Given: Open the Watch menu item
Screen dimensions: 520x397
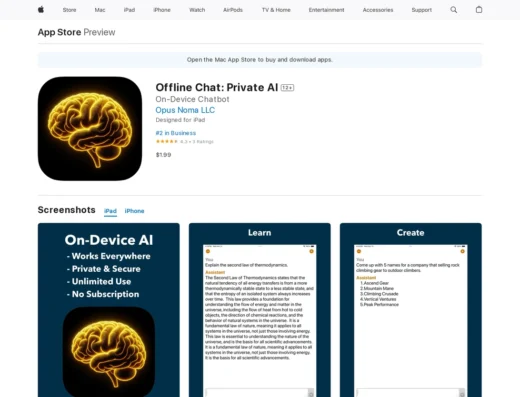Looking at the screenshot, I should pos(197,10).
